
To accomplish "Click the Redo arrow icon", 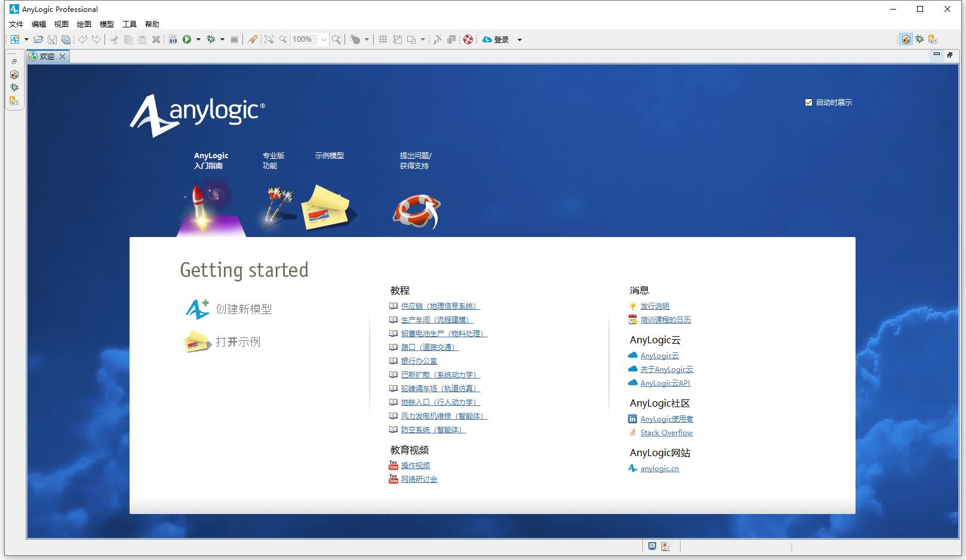I will [x=96, y=39].
